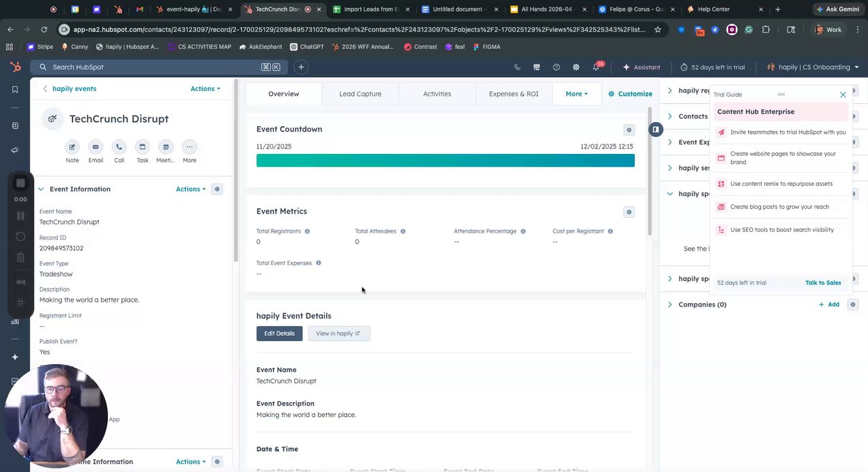The width and height of the screenshot is (868, 472).
Task: Open Event Information card settings gear
Action: [x=217, y=189]
